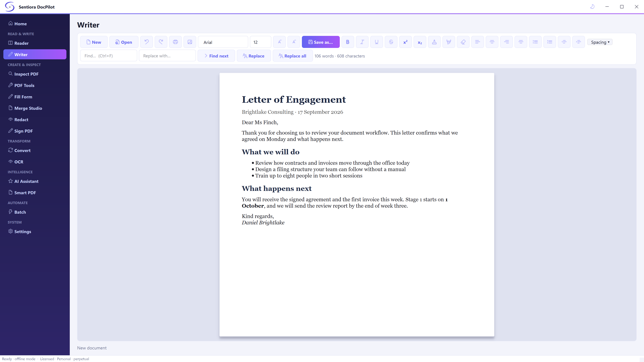Open AI Assistant in sidebar
Viewport: 644px width, 362px height.
35,181
